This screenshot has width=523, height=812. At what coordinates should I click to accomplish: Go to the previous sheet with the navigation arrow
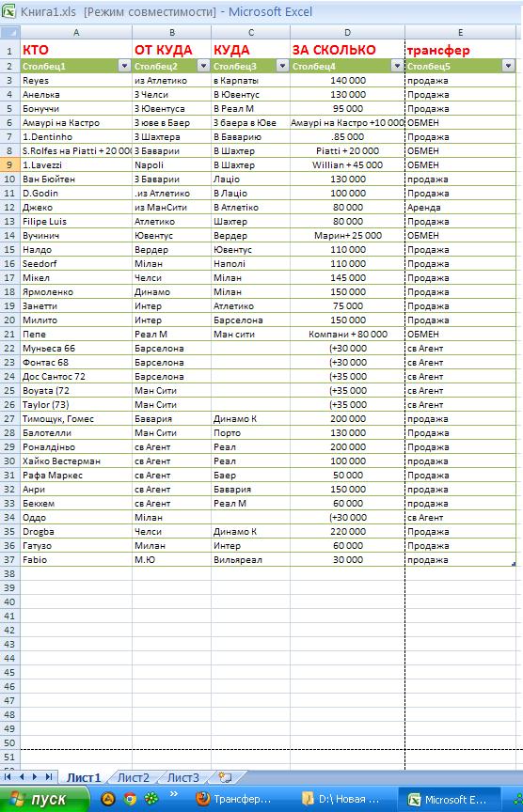click(22, 777)
